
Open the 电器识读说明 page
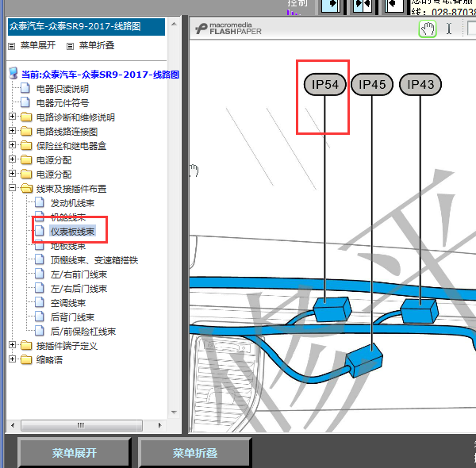click(63, 89)
